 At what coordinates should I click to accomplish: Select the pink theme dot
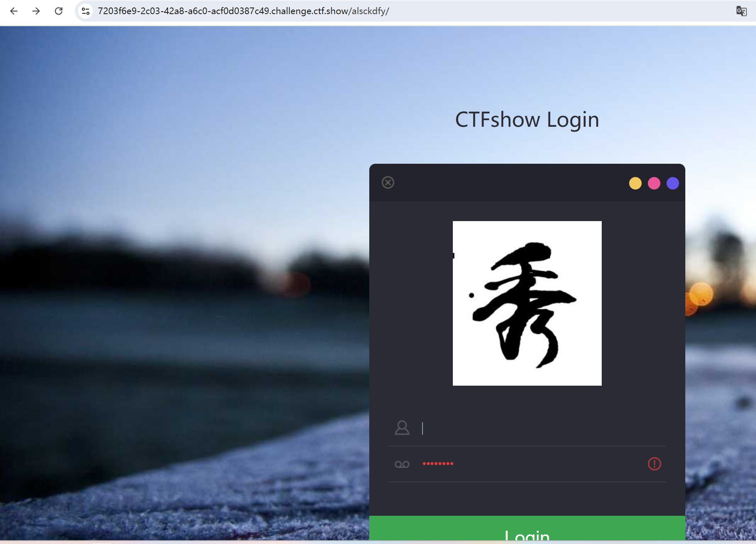pos(654,183)
